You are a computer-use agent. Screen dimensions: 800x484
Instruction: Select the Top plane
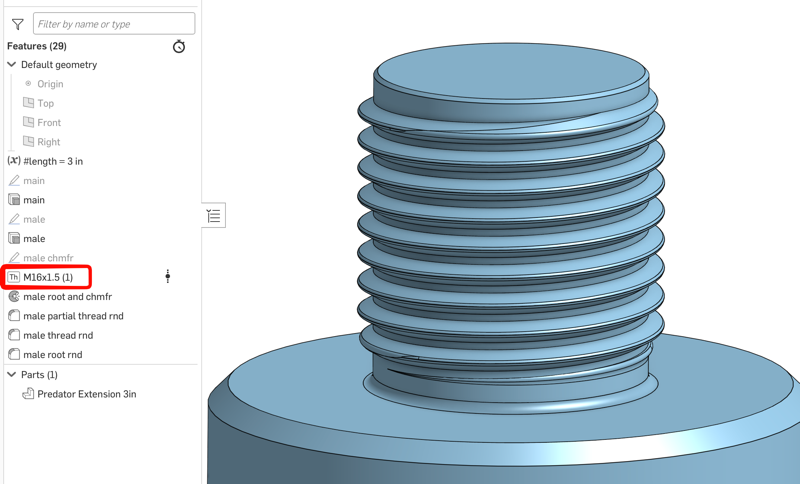coord(45,103)
